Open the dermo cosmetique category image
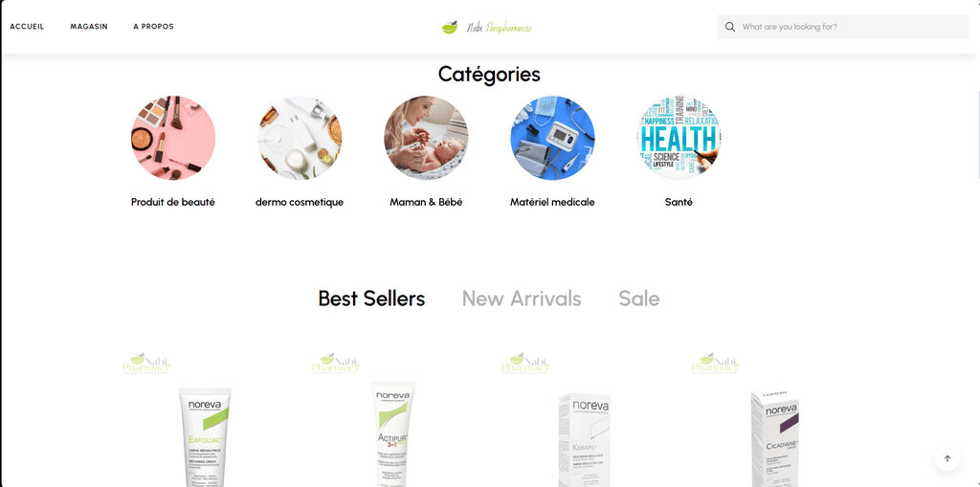Viewport: 980px width, 487px height. pyautogui.click(x=300, y=138)
